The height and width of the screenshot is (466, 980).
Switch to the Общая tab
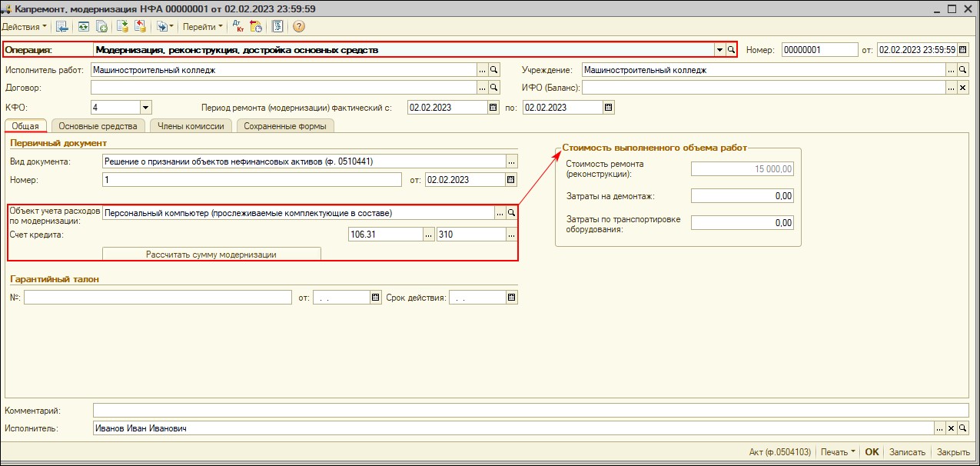(x=25, y=126)
